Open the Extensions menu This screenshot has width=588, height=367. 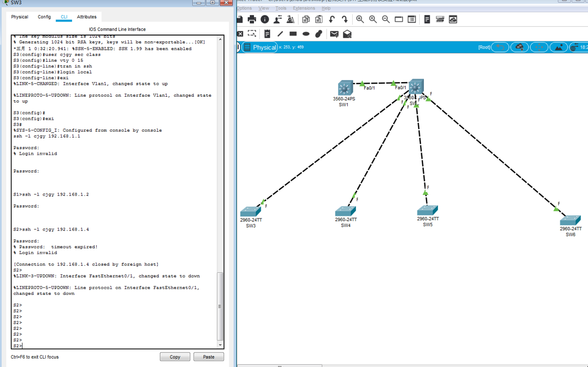(304, 8)
